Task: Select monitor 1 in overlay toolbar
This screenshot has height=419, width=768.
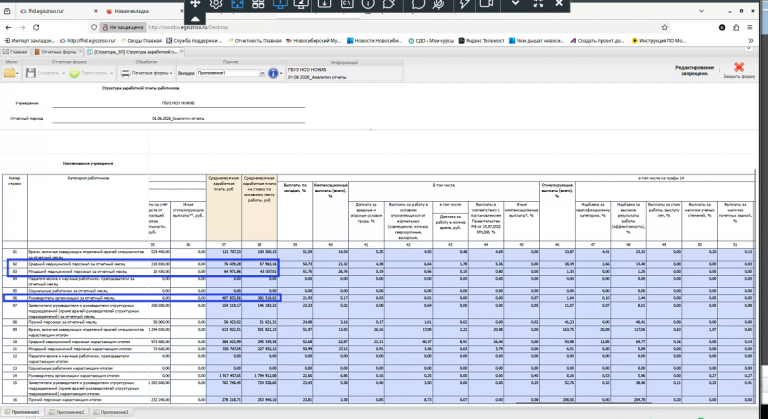Action: 280,4
